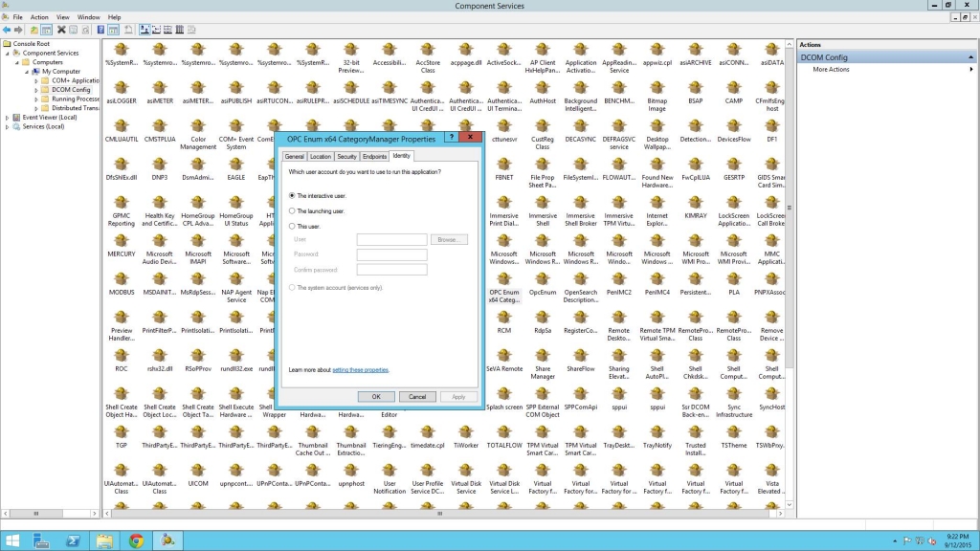Expand the Event Viewer (Local) node

[8, 118]
